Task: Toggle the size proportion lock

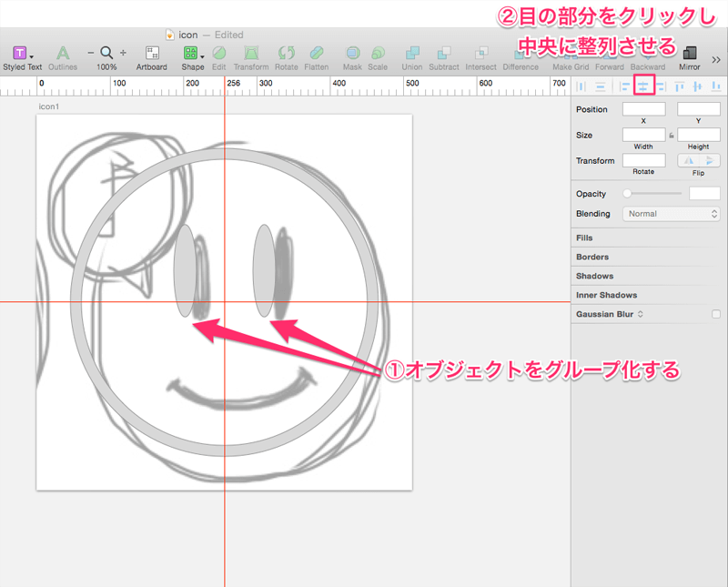Action: 672,136
